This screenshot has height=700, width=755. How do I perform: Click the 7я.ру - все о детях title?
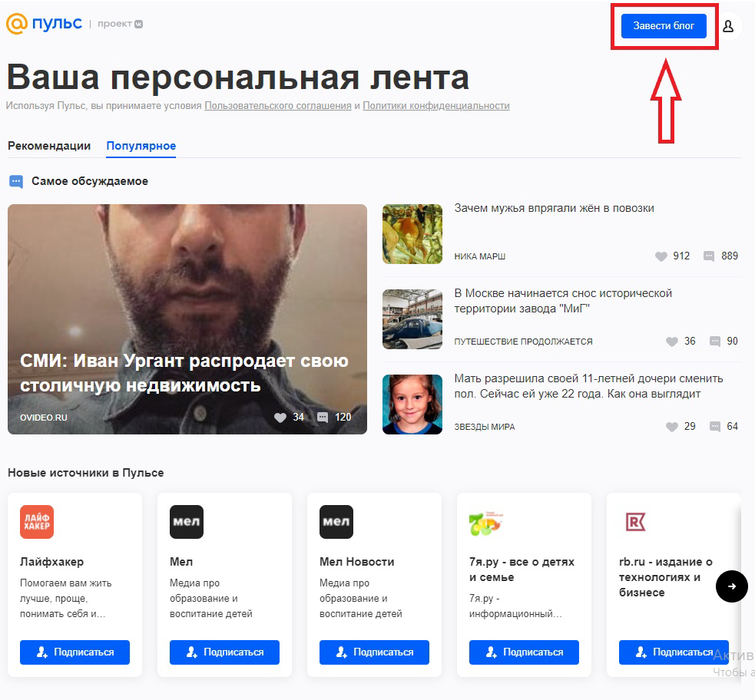(x=522, y=570)
